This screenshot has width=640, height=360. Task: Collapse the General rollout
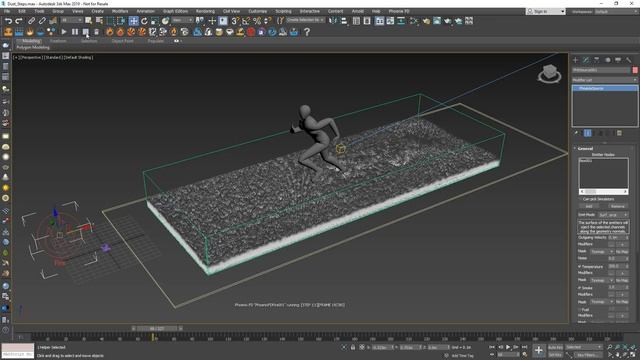click(x=585, y=149)
